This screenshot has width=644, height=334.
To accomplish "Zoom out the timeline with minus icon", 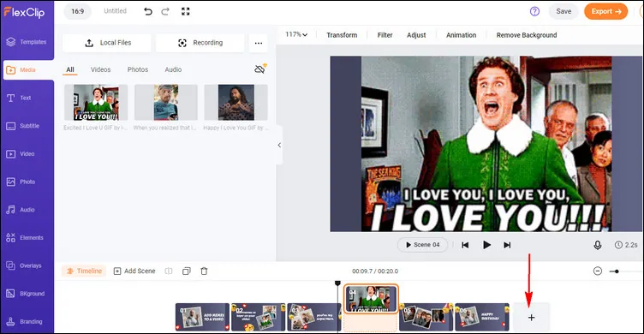I will click(598, 271).
